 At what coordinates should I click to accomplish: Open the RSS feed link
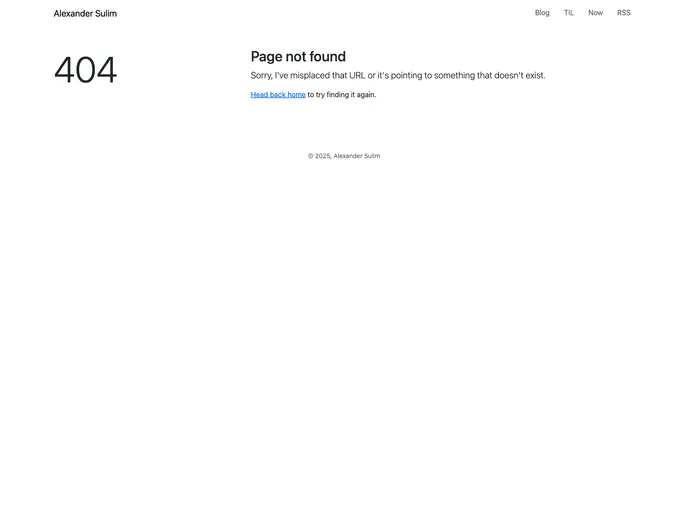[x=624, y=13]
